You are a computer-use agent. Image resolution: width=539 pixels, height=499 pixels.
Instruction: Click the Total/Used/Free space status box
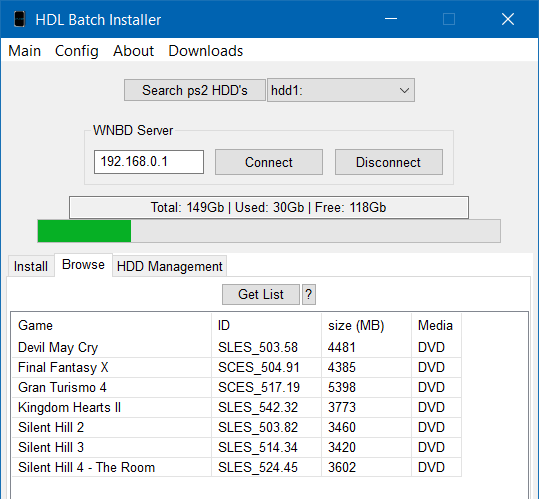269,208
